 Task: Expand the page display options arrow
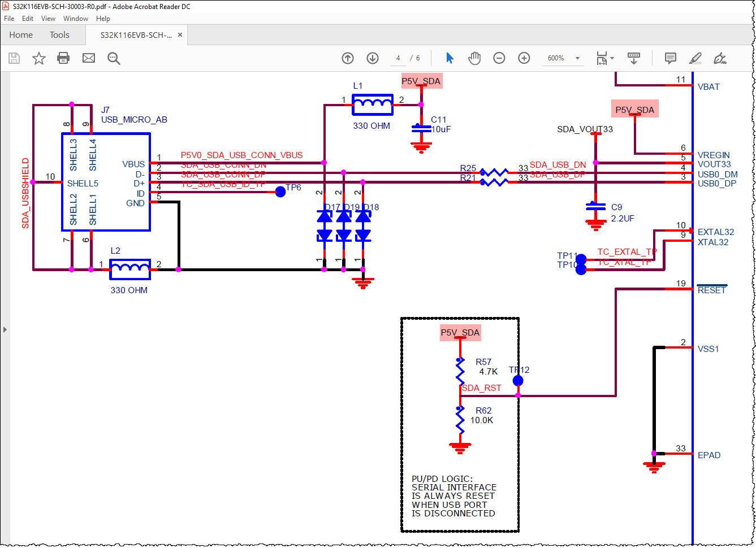[612, 58]
